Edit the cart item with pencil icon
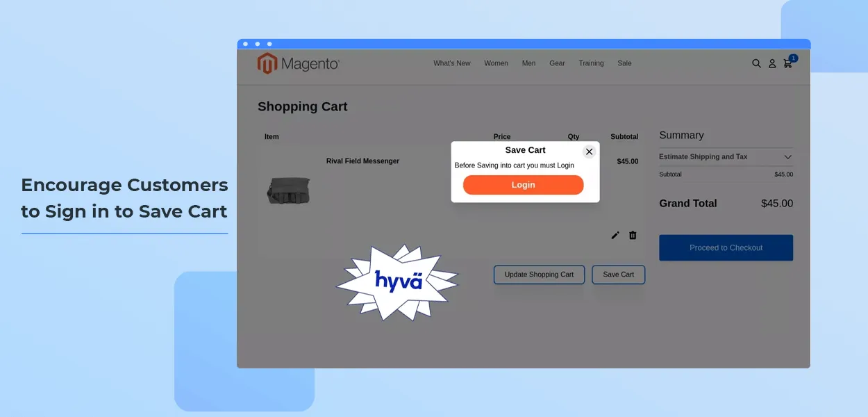Viewport: 868px width, 417px height. tap(615, 236)
